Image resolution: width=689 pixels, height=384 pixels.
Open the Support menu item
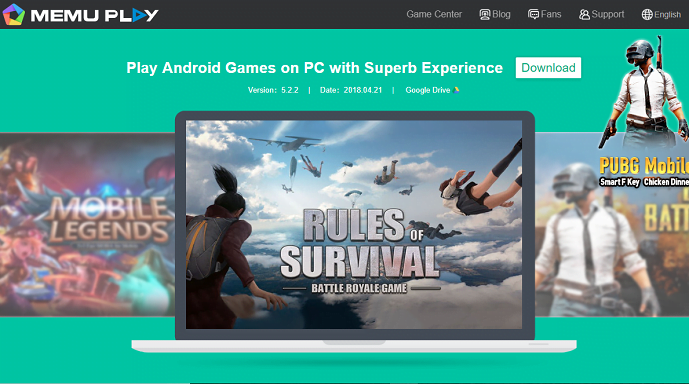pos(608,14)
